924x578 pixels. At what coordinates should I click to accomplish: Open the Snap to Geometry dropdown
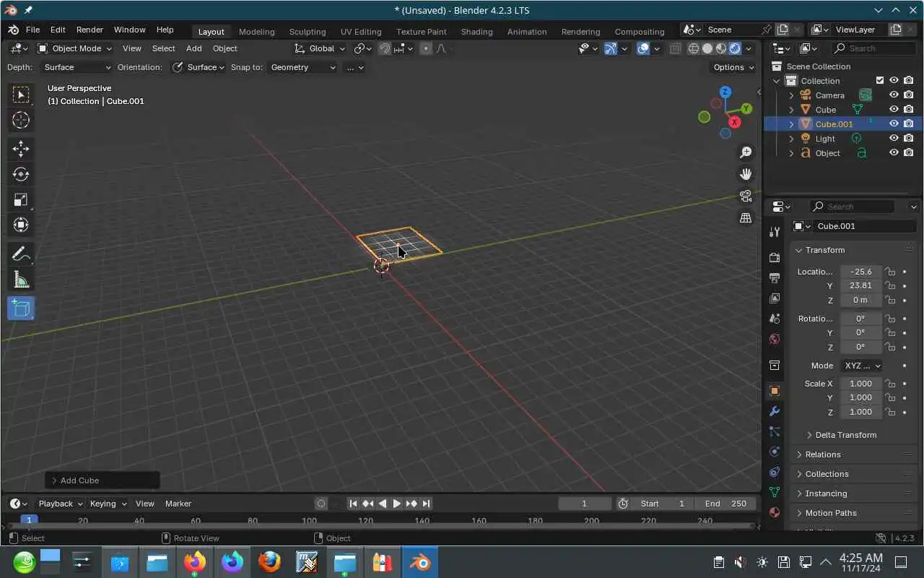[x=302, y=67]
